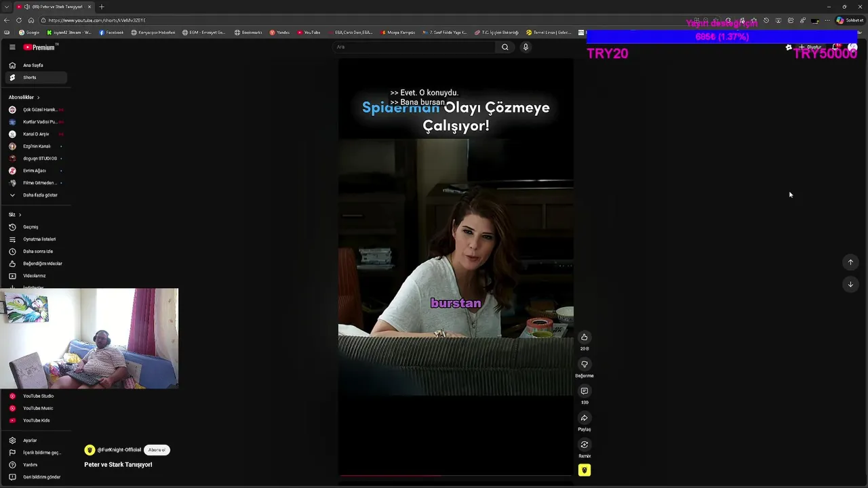868x488 pixels.
Task: Expand the Siz section chevron
Action: pyautogui.click(x=20, y=215)
